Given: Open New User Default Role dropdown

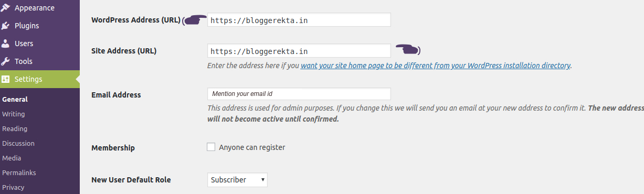Looking at the screenshot, I should [x=237, y=180].
